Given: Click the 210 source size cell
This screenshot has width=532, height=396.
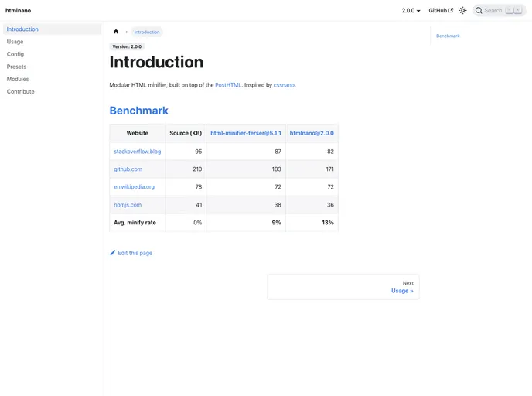Looking at the screenshot, I should (x=186, y=169).
